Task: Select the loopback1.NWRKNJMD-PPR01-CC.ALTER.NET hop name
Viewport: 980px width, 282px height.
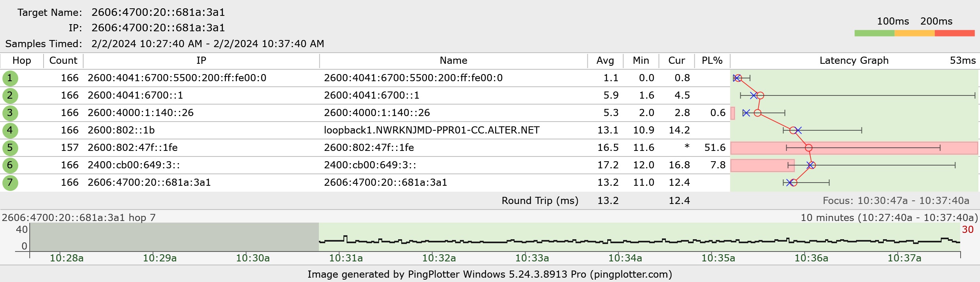Action: [431, 130]
